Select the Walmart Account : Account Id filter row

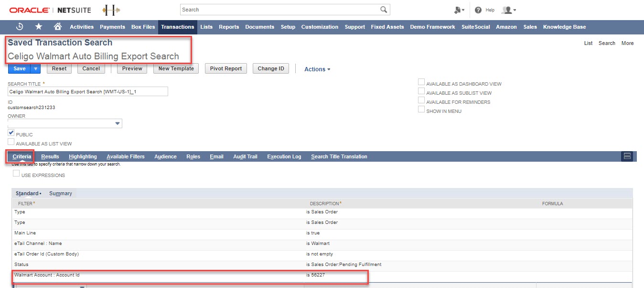[x=322, y=275]
